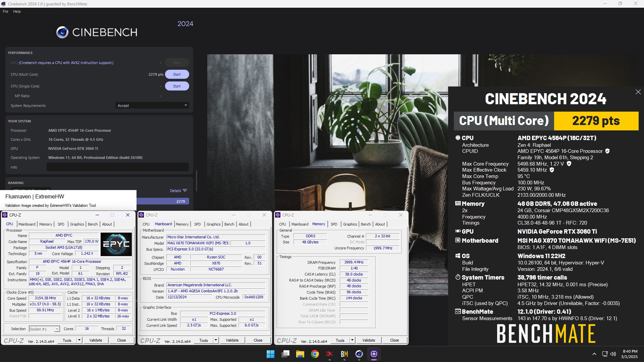Image resolution: width=644 pixels, height=362 pixels.
Task: Open the File menu in Cinebench
Action: click(5, 11)
